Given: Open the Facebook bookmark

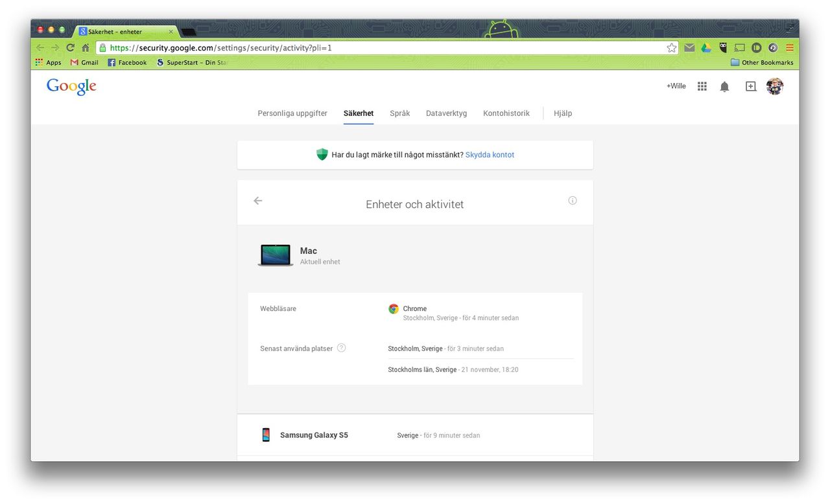Looking at the screenshot, I should [127, 63].
